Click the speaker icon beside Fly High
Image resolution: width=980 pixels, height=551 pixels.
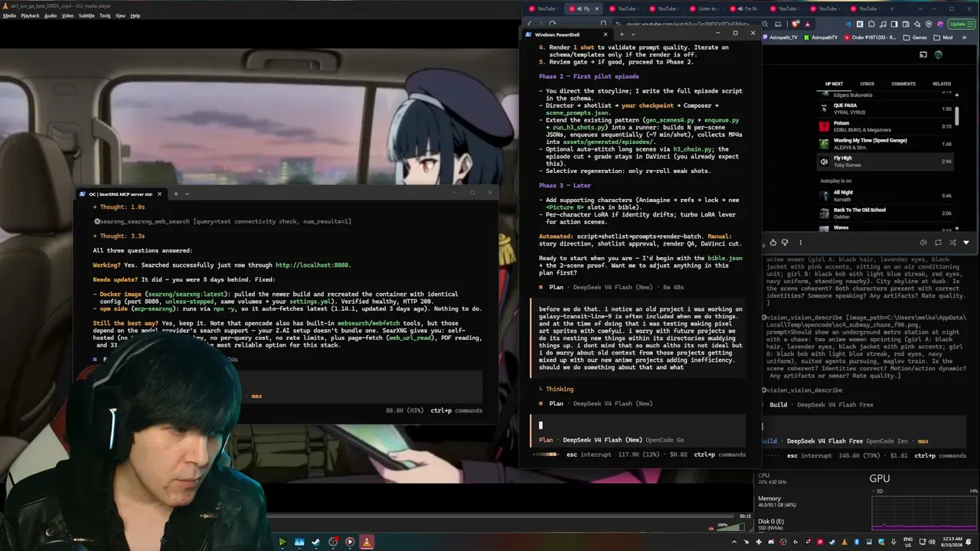(x=824, y=161)
